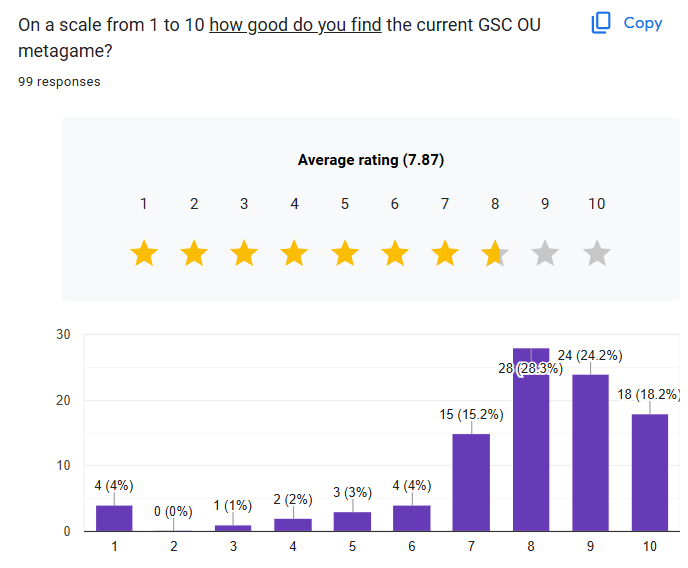
Task: Click the tallest bar for rating 8
Action: click(x=531, y=439)
